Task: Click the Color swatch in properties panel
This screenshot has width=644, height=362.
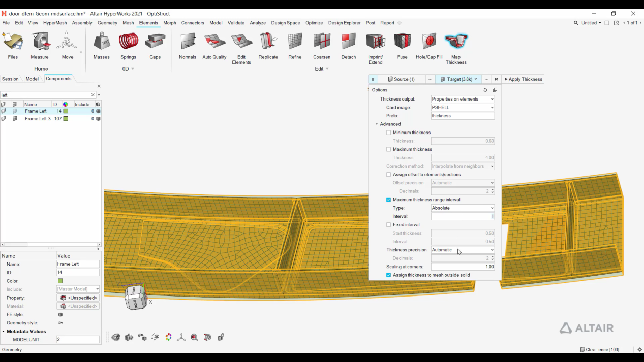Action: (x=60, y=281)
